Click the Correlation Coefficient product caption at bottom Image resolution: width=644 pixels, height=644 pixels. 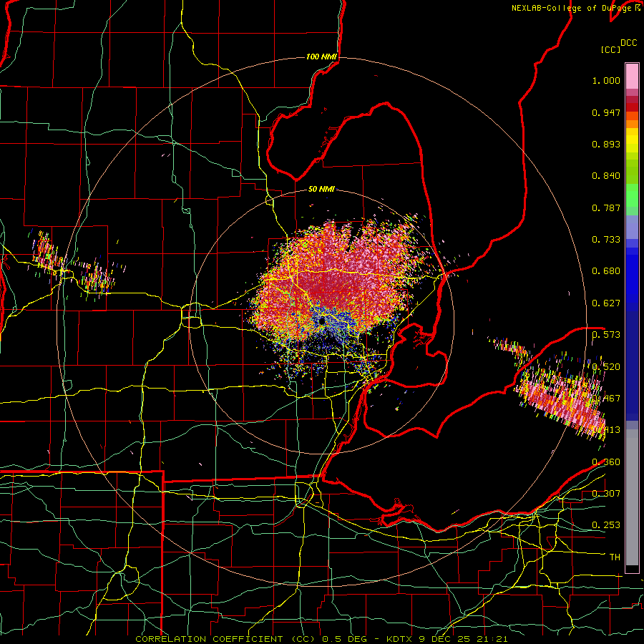[321, 639]
